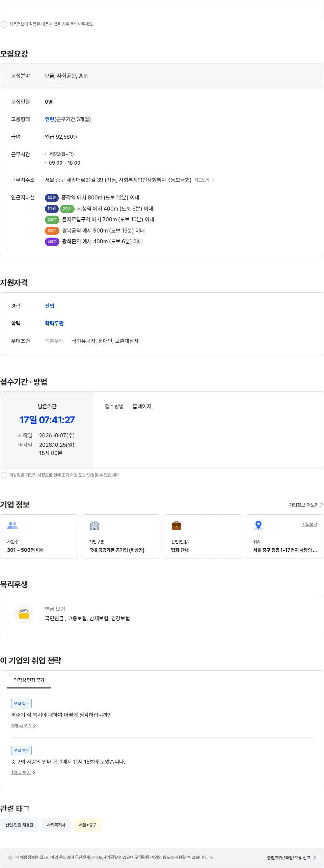Click the interview question 퍼주기 식 복지에 text
This screenshot has height=868, width=324.
tap(61, 715)
